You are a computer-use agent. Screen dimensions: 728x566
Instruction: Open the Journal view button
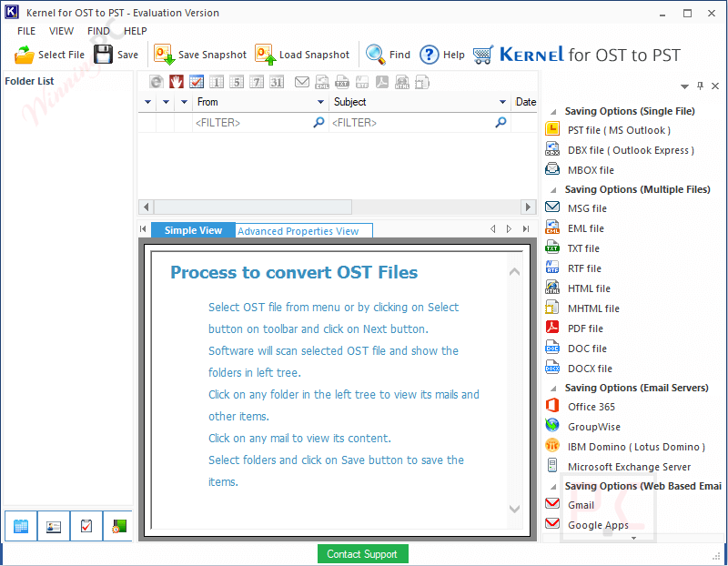coord(118,526)
